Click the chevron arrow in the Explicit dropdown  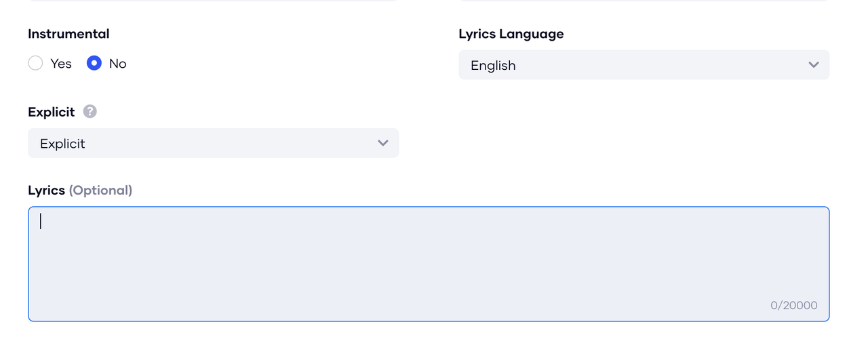point(383,143)
